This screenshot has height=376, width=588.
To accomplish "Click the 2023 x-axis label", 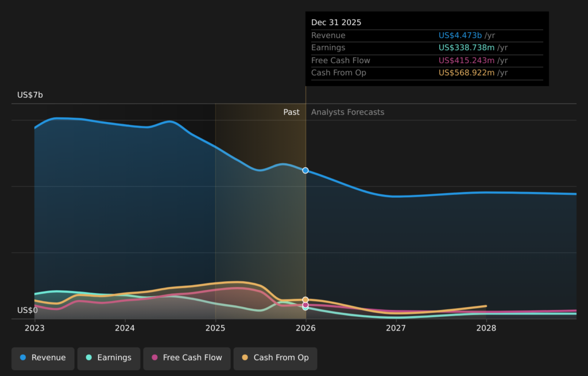I will pyautogui.click(x=34, y=328).
